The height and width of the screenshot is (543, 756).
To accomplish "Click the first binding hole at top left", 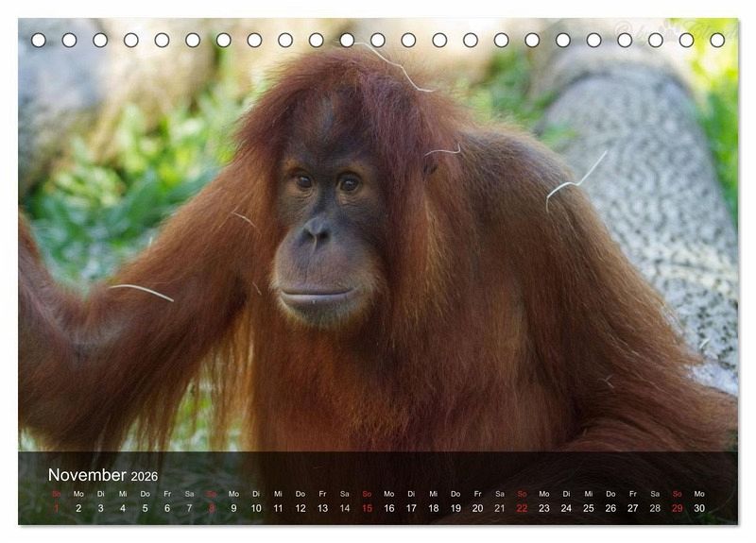I will click(39, 40).
